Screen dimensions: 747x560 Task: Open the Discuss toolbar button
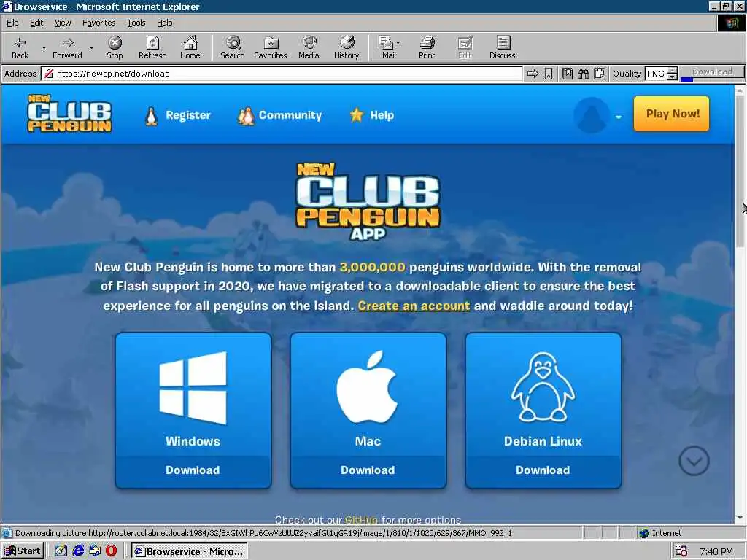click(x=502, y=47)
